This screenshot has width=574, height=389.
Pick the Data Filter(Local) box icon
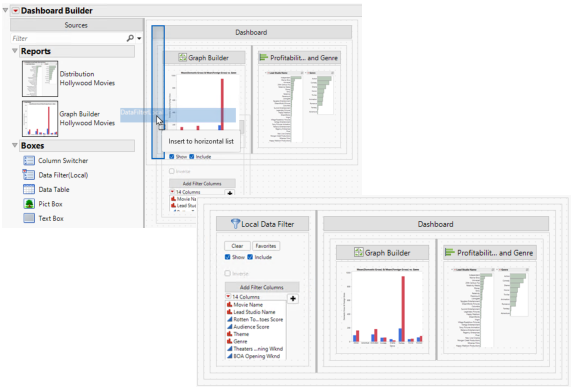pos(29,175)
